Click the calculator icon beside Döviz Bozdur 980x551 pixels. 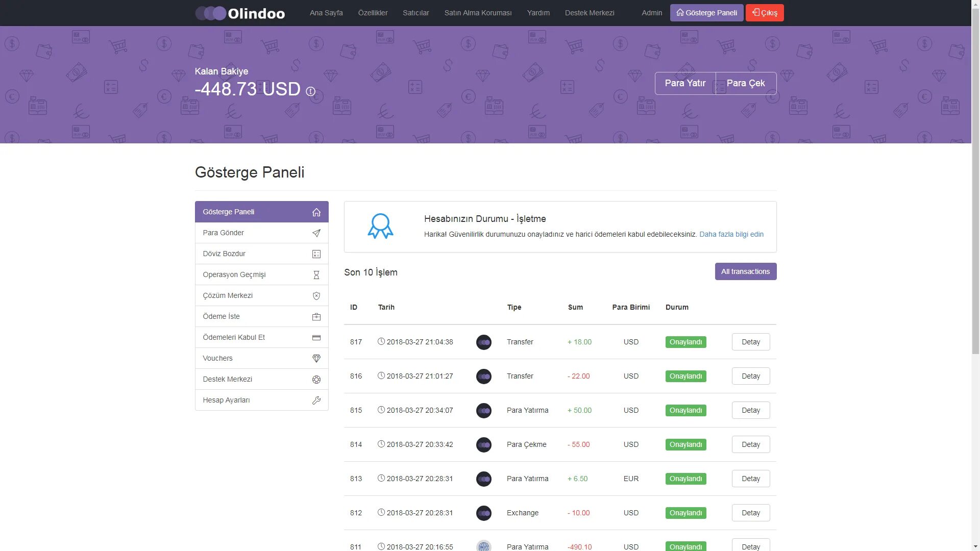(x=316, y=254)
